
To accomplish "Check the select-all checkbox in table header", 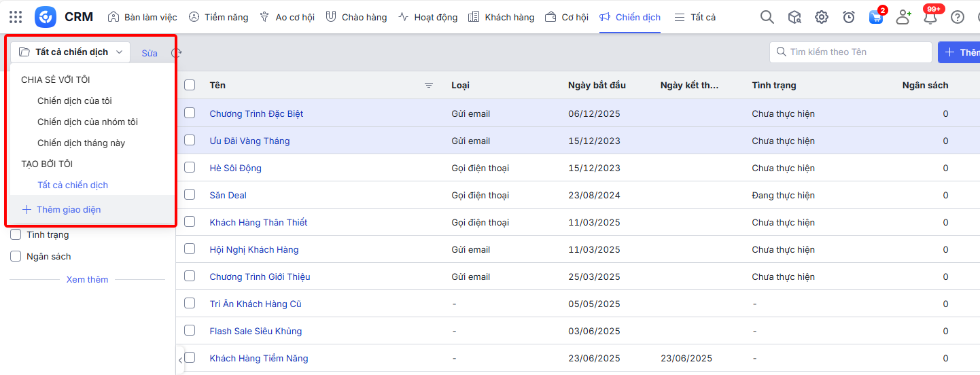I will pos(190,85).
